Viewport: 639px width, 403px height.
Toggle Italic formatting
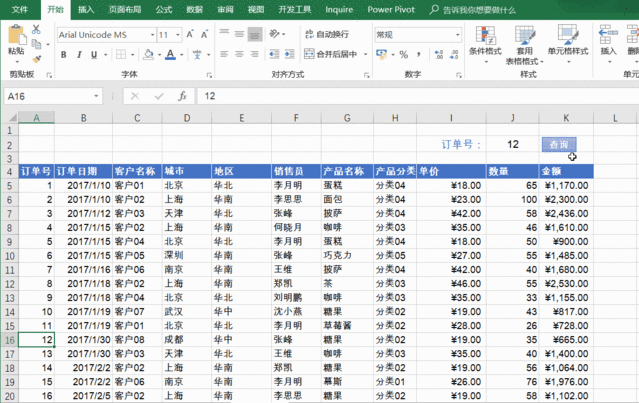point(79,55)
